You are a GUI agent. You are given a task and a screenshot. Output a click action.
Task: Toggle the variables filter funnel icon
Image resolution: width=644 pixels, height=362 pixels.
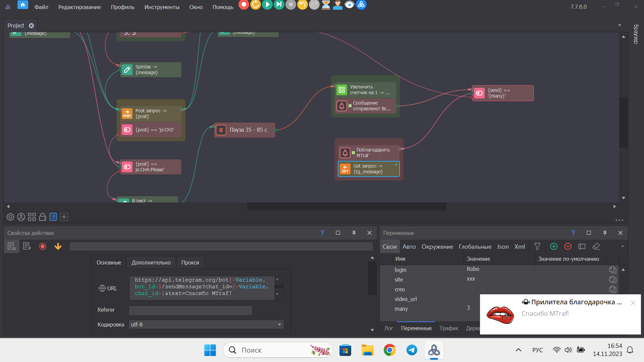(x=537, y=247)
